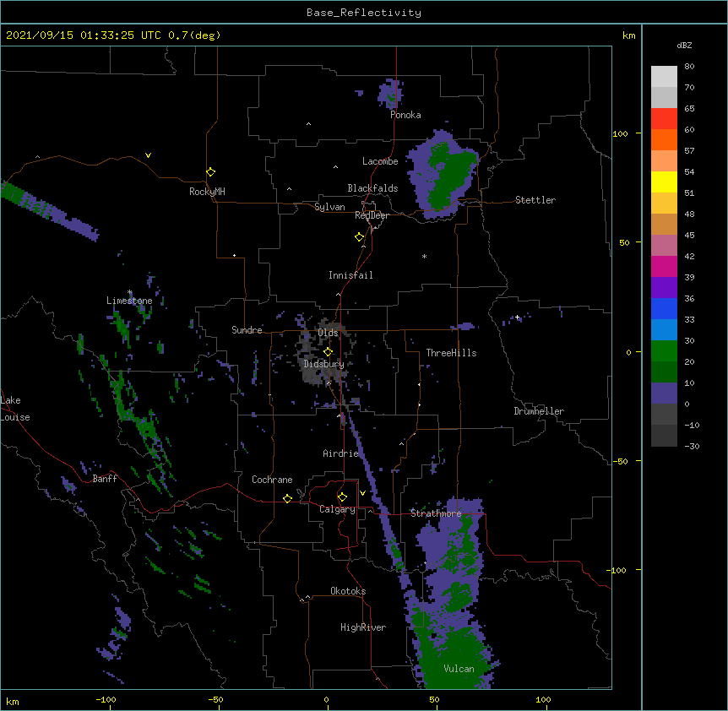The height and width of the screenshot is (711, 728).
Task: Pick the bright yellow 51-54 dBZ swatch
Action: coord(664,182)
